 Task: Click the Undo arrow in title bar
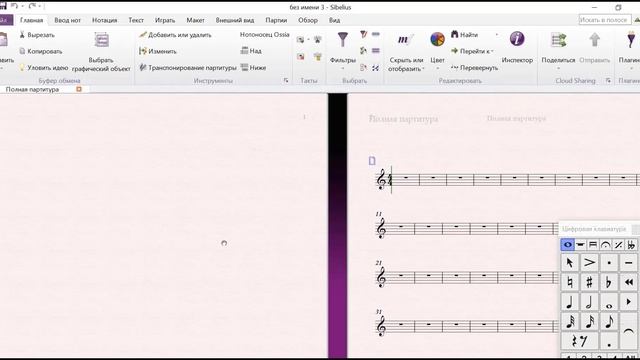14,6
